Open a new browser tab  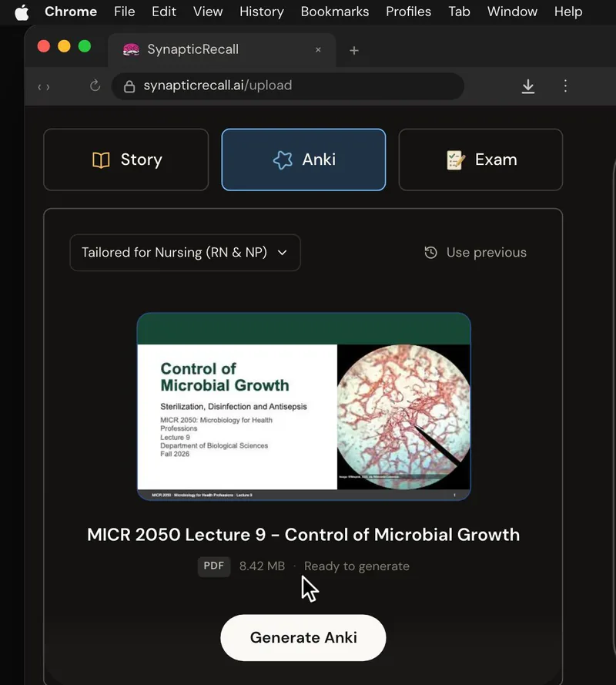pyautogui.click(x=354, y=51)
